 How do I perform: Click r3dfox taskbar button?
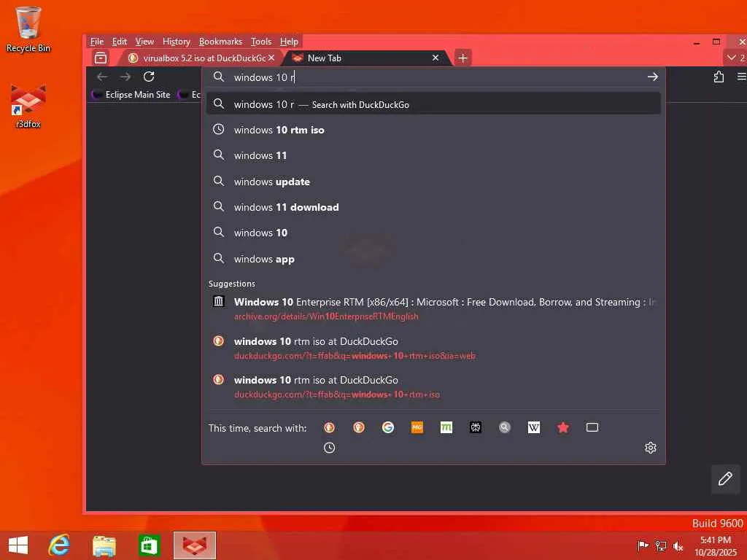[194, 545]
